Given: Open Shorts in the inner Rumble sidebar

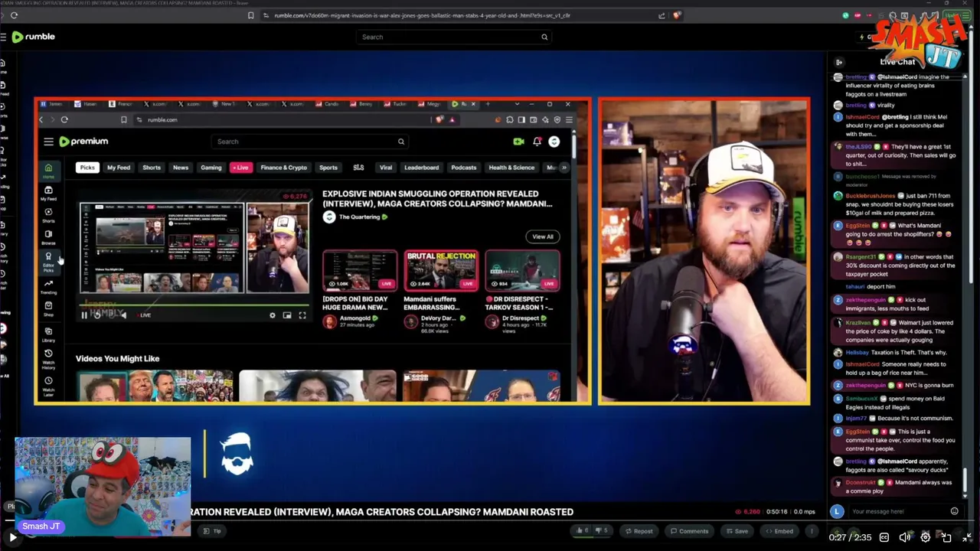Looking at the screenshot, I should (48, 215).
